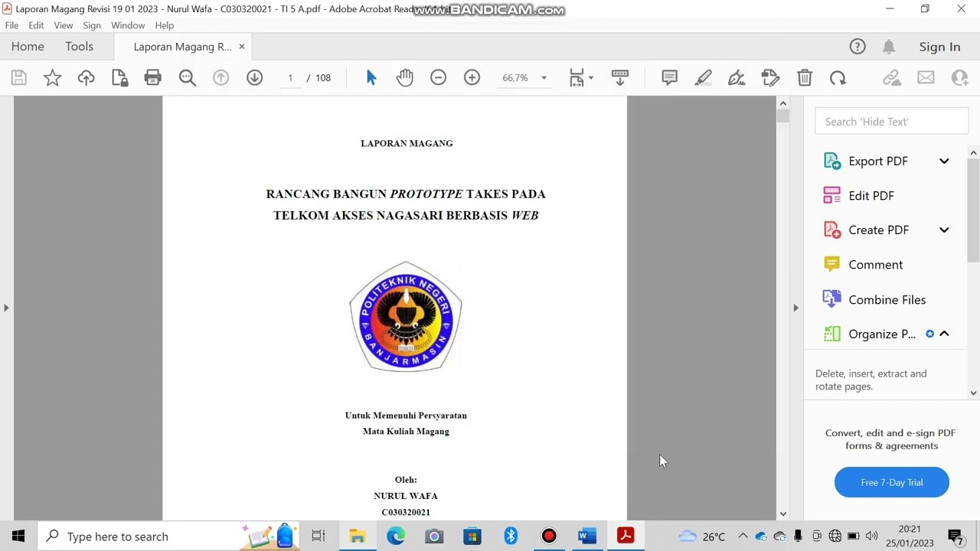980x551 pixels.
Task: Click the document scrollbar down arrow
Action: 782,514
